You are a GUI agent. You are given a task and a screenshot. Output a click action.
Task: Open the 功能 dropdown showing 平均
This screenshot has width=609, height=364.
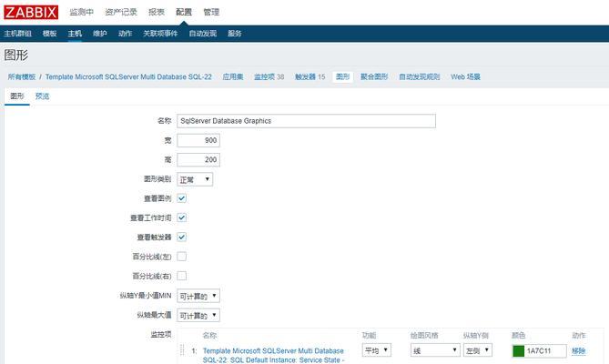376,350
